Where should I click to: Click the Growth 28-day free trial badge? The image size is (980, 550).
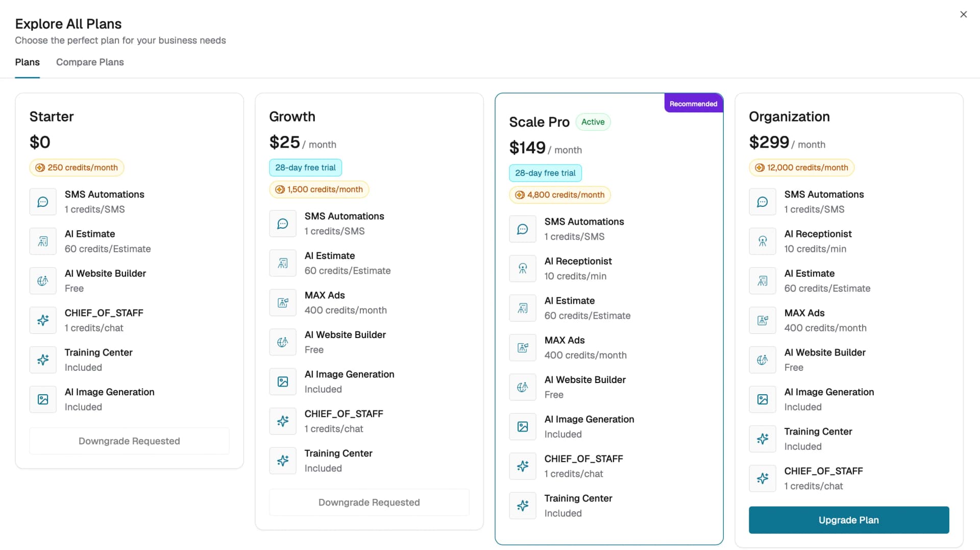coord(305,168)
